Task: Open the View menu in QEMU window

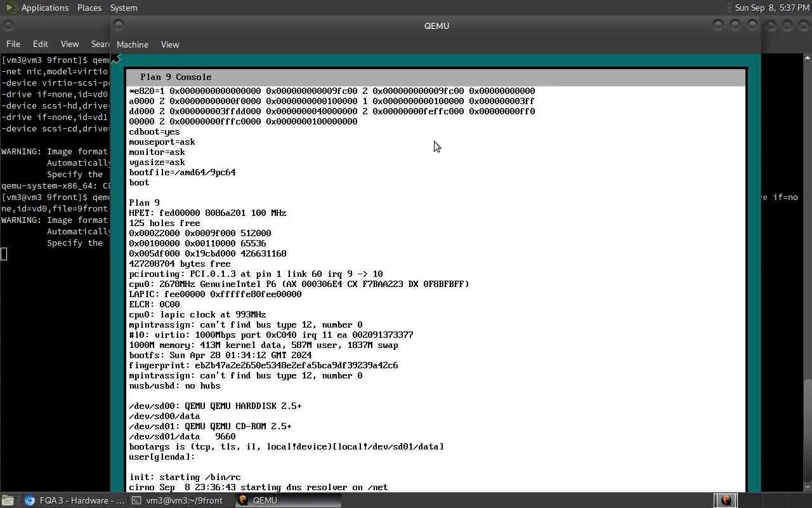Action: [x=170, y=44]
